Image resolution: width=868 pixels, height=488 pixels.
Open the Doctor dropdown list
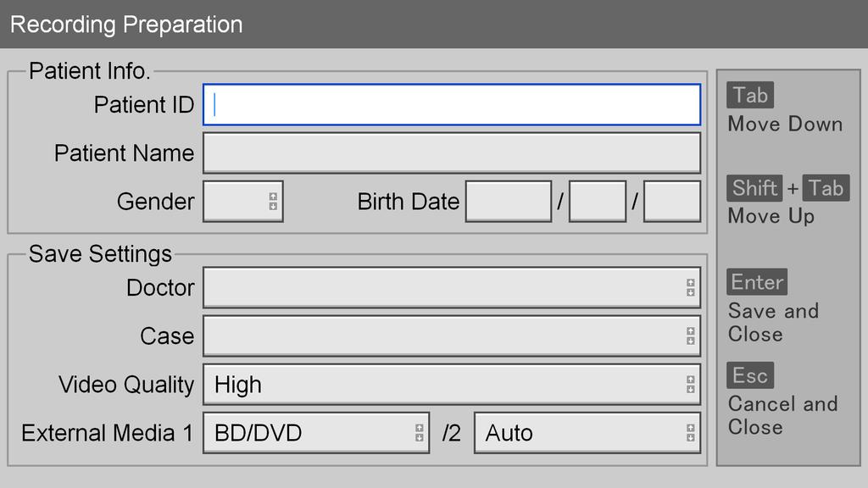[452, 288]
